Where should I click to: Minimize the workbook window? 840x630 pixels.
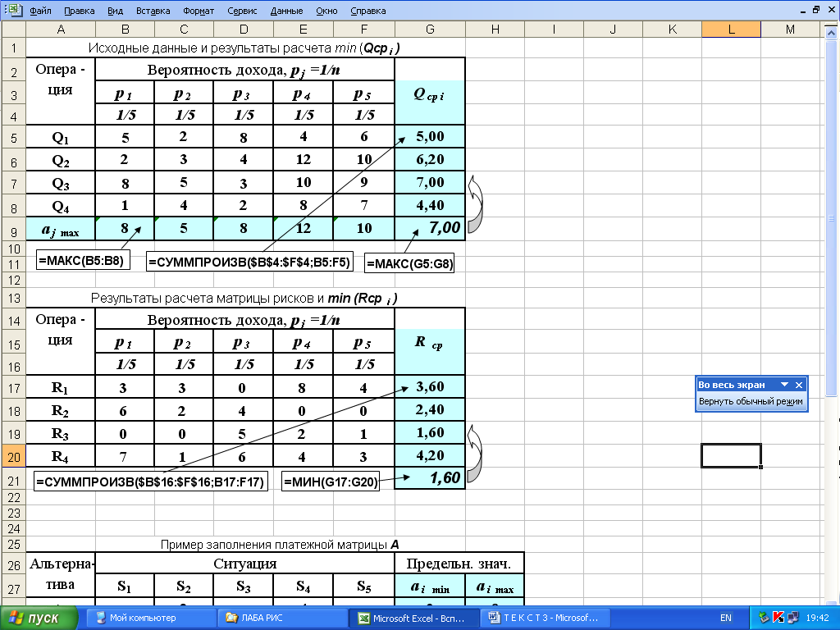(802, 10)
